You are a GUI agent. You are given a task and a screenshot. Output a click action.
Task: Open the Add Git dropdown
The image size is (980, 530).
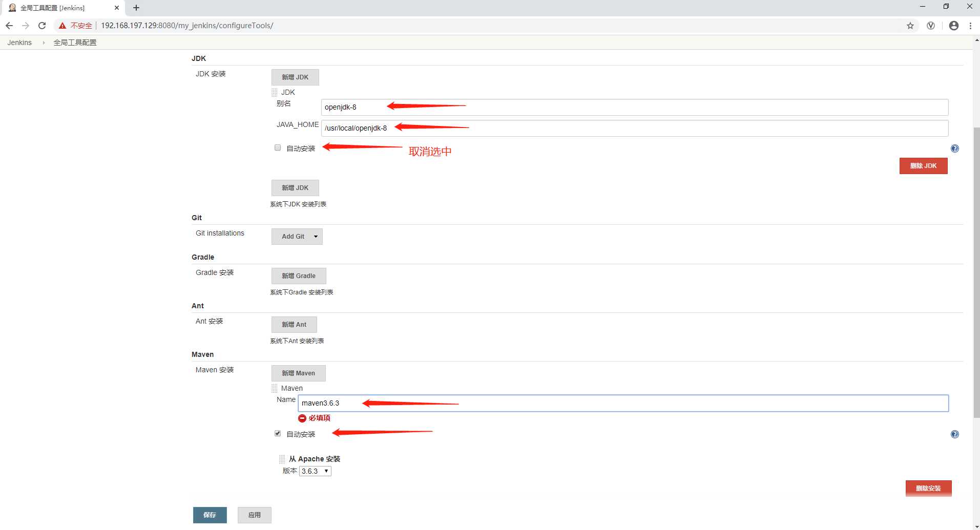pyautogui.click(x=297, y=237)
